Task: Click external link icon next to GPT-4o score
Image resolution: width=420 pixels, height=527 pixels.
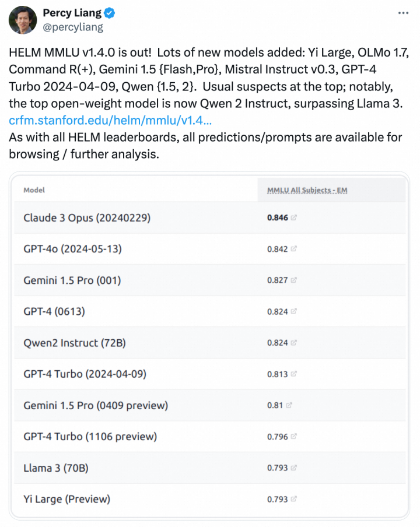Action: pos(295,249)
